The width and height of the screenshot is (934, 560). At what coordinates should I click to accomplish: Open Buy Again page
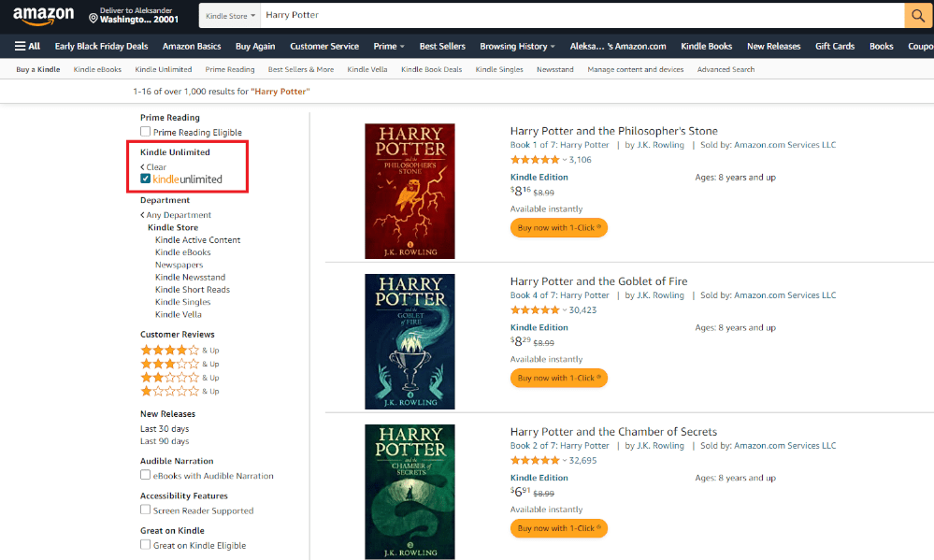point(255,46)
